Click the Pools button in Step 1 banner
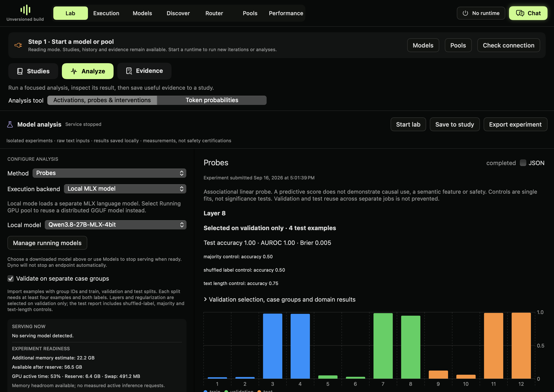 point(458,45)
